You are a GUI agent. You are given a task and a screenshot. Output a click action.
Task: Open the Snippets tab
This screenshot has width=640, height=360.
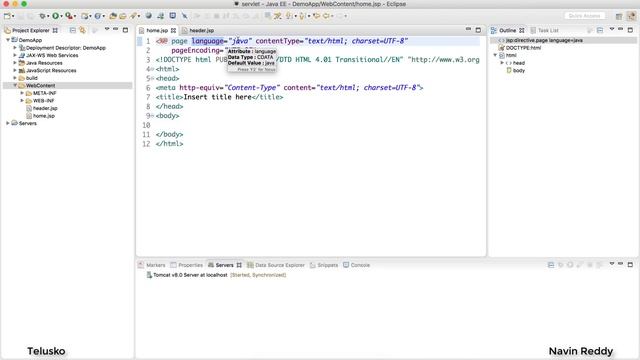(327, 265)
